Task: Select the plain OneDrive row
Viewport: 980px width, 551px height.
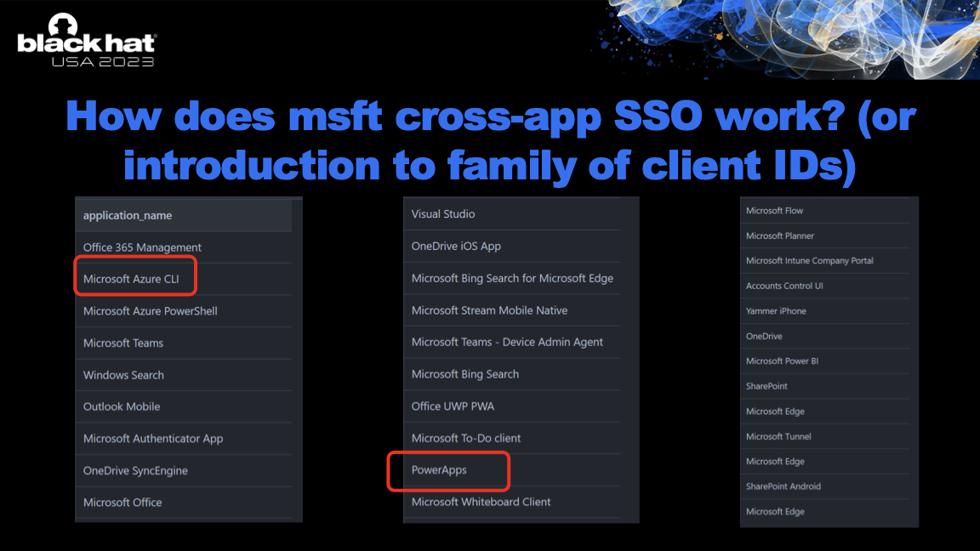Action: click(x=826, y=336)
